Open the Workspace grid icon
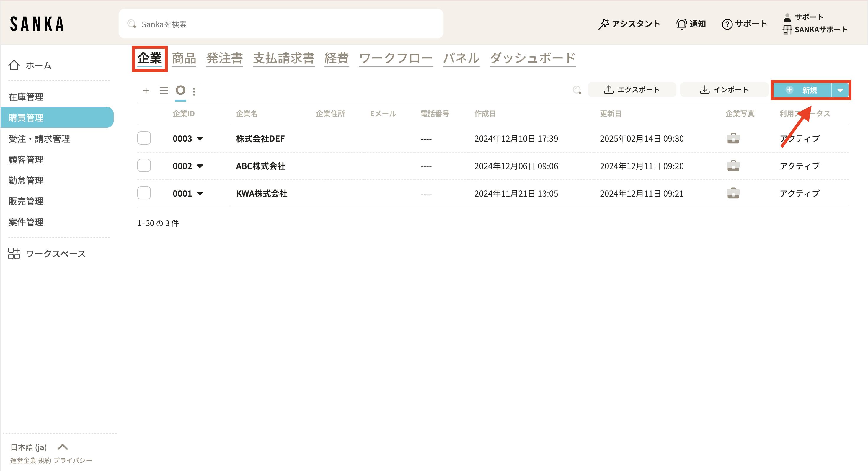Screen dimensions: 868x471 point(14,254)
